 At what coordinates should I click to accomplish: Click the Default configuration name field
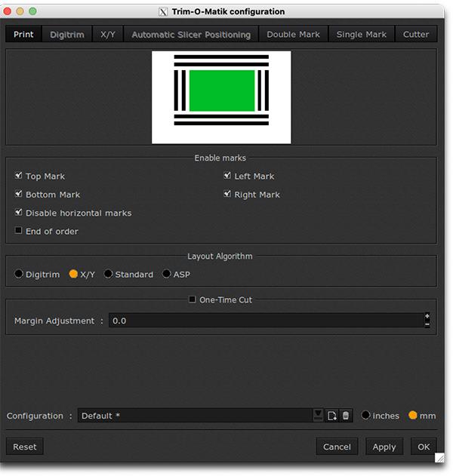coord(196,416)
